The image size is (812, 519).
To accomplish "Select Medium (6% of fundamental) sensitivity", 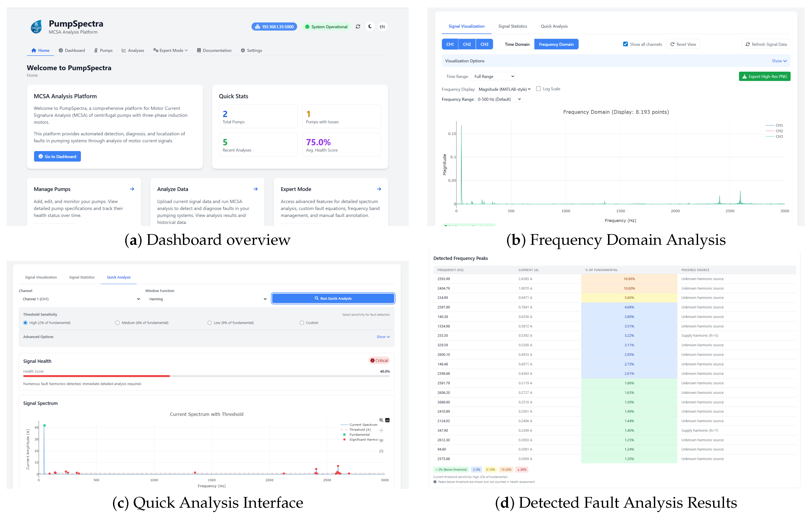I will (117, 323).
